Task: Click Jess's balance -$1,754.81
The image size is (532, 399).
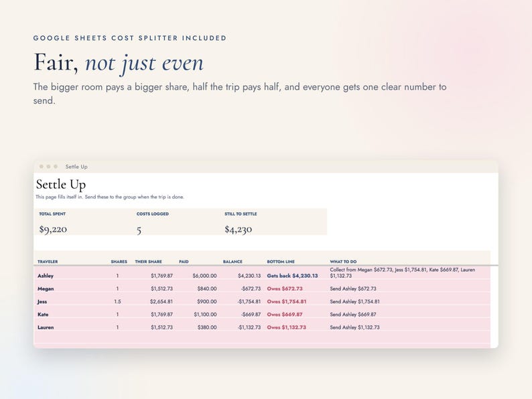Action: 249,302
